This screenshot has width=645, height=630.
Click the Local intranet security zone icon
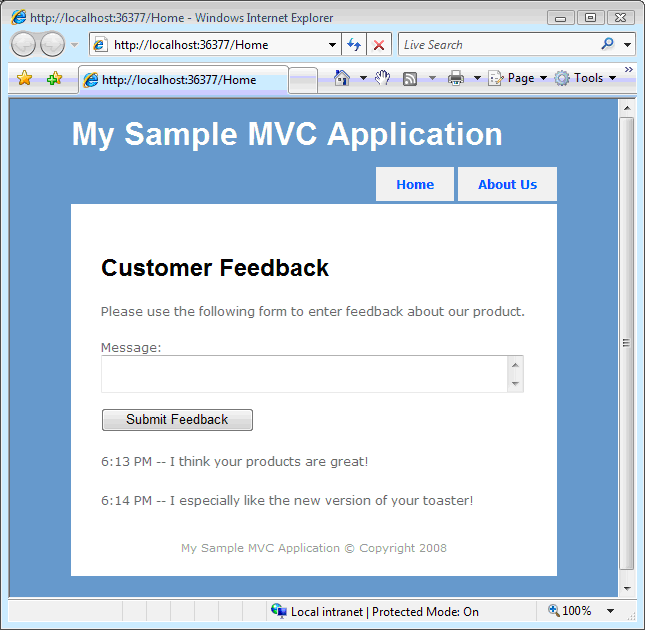[278, 611]
